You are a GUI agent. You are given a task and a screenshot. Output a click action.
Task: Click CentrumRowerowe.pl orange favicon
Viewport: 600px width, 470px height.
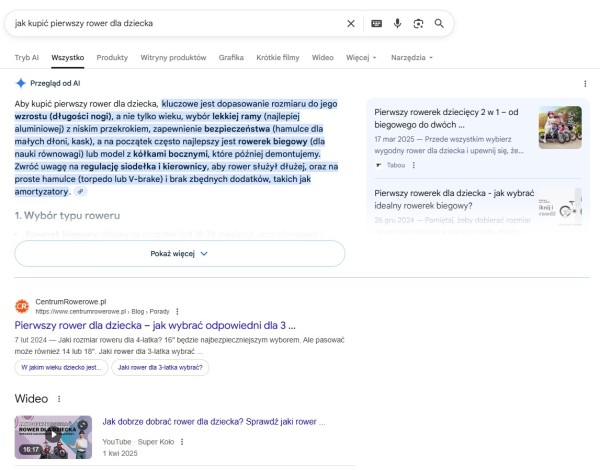22,306
